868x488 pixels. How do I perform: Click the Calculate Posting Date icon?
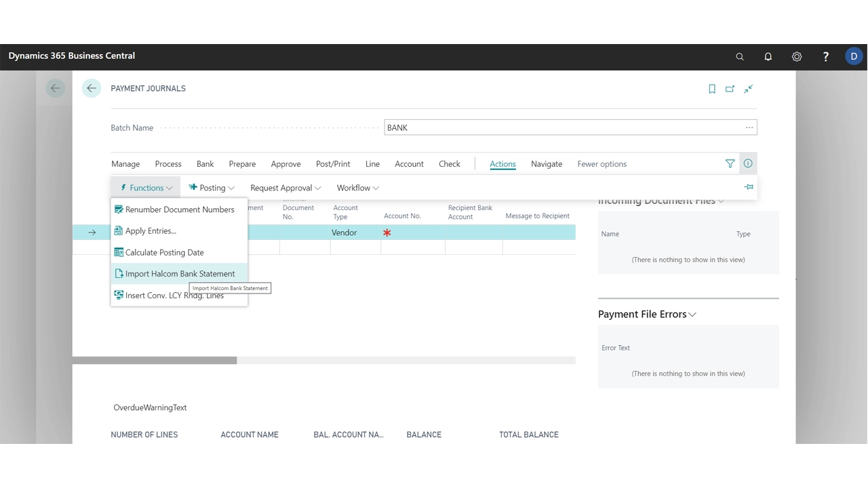point(119,252)
